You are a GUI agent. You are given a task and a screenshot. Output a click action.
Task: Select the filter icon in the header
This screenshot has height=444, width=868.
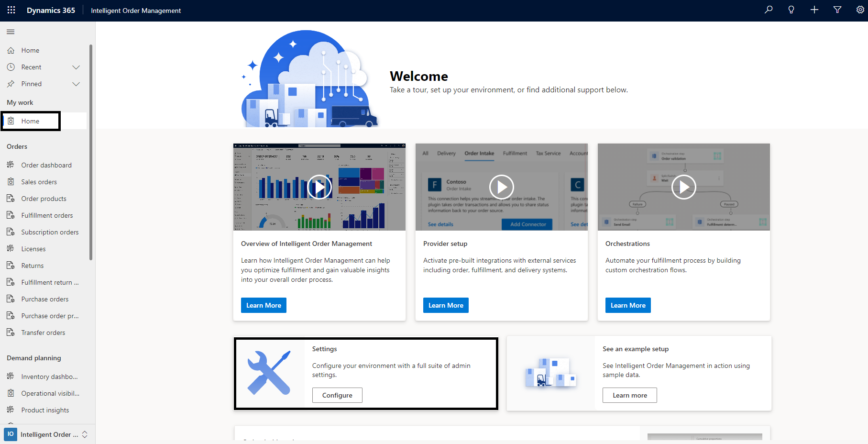(x=837, y=10)
